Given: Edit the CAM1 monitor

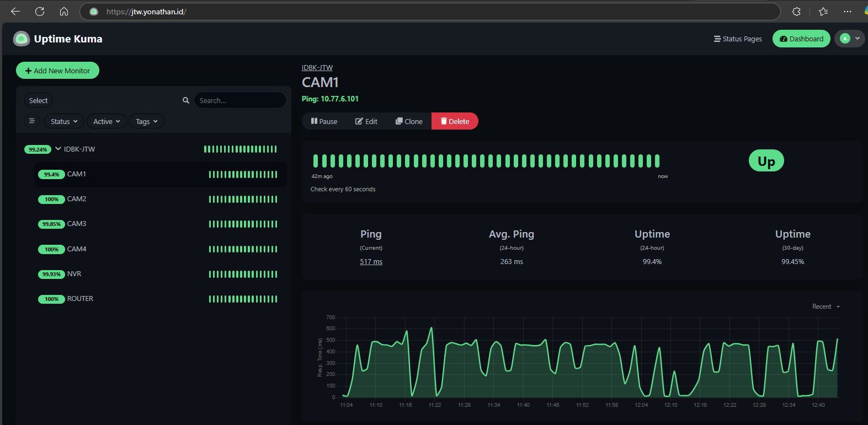Looking at the screenshot, I should point(366,121).
